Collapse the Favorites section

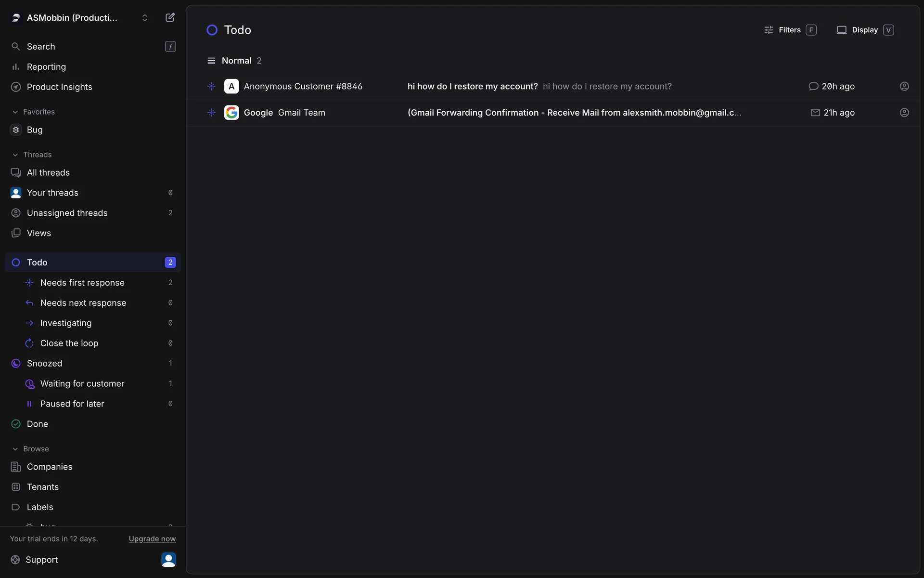point(15,112)
